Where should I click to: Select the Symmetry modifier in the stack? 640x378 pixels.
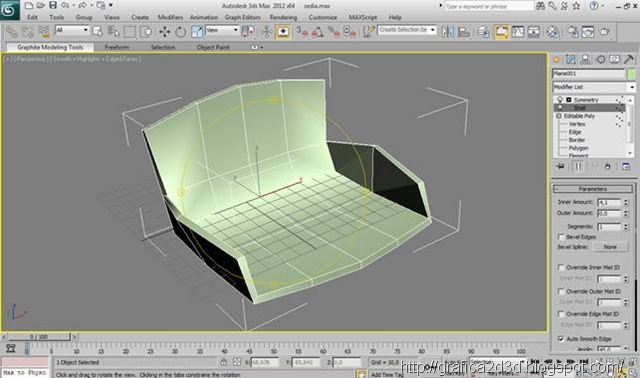click(586, 100)
